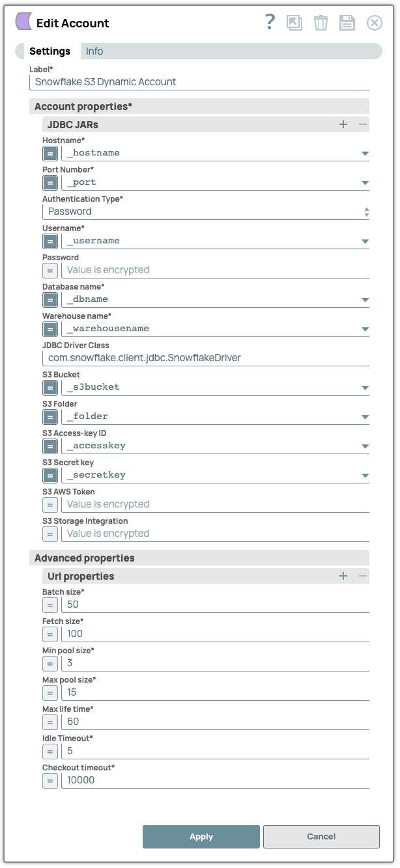Click the Label input field

tap(195, 82)
